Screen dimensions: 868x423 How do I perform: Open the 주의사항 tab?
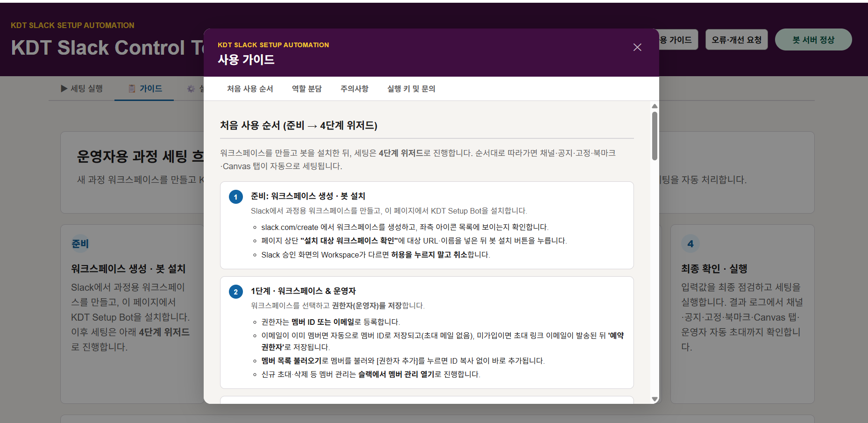click(x=355, y=89)
